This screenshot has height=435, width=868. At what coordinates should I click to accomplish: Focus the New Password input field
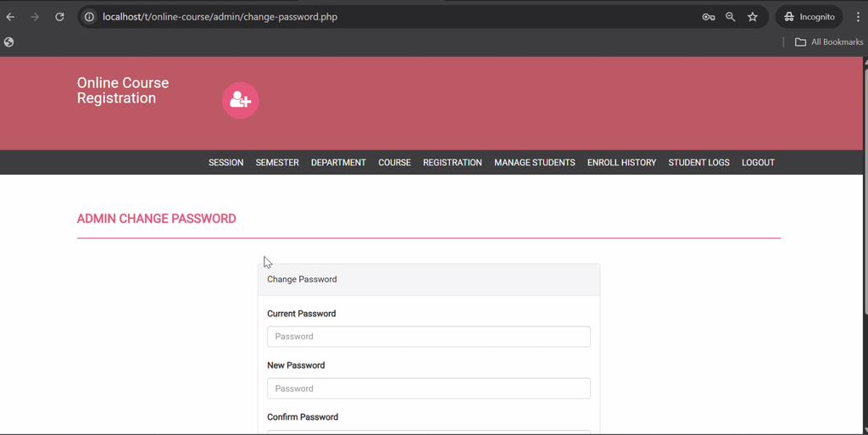tap(428, 388)
